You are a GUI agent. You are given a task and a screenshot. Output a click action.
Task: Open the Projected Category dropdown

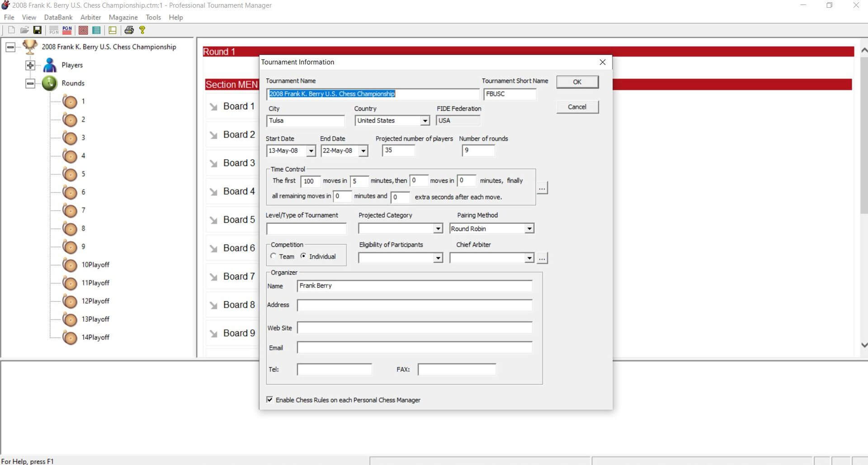(x=438, y=229)
